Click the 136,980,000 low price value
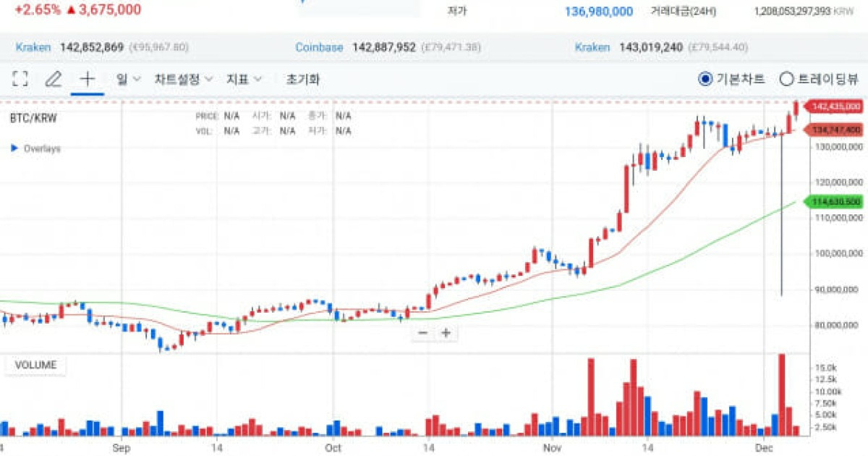The image size is (868, 456). 598,12
